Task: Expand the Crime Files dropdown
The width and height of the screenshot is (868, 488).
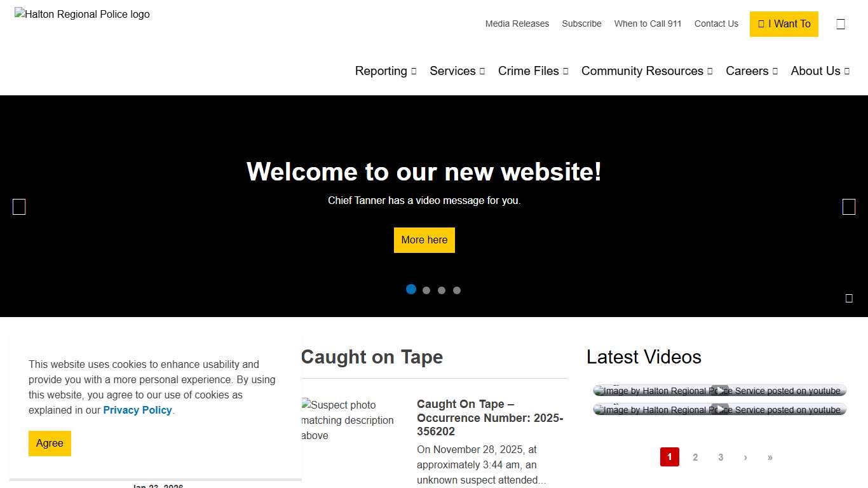Action: 532,71
